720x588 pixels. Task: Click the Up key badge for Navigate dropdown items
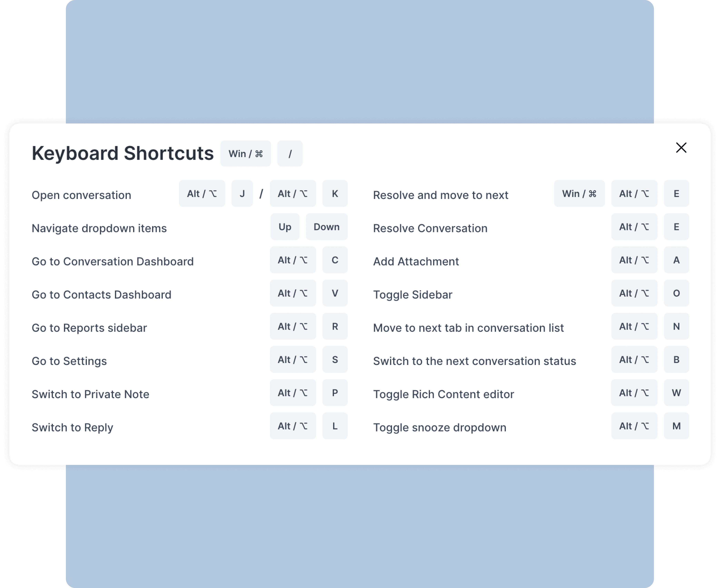coord(285,227)
